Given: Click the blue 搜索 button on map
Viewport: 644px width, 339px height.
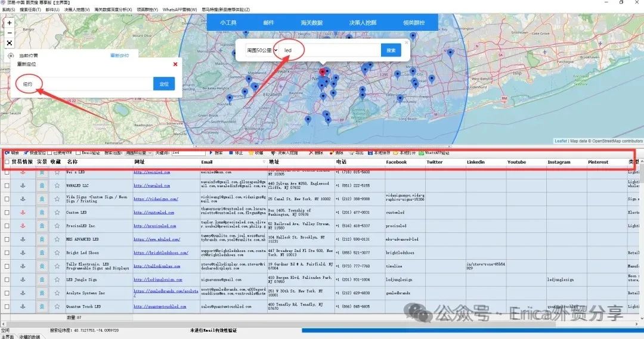Looking at the screenshot, I should click(x=391, y=50).
